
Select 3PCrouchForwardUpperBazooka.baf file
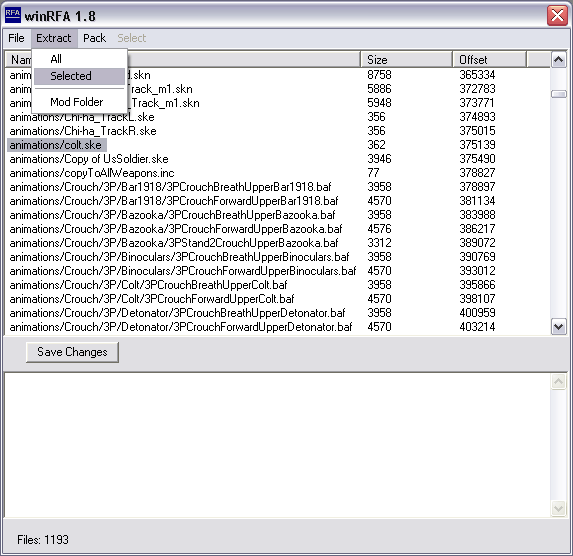click(x=176, y=229)
